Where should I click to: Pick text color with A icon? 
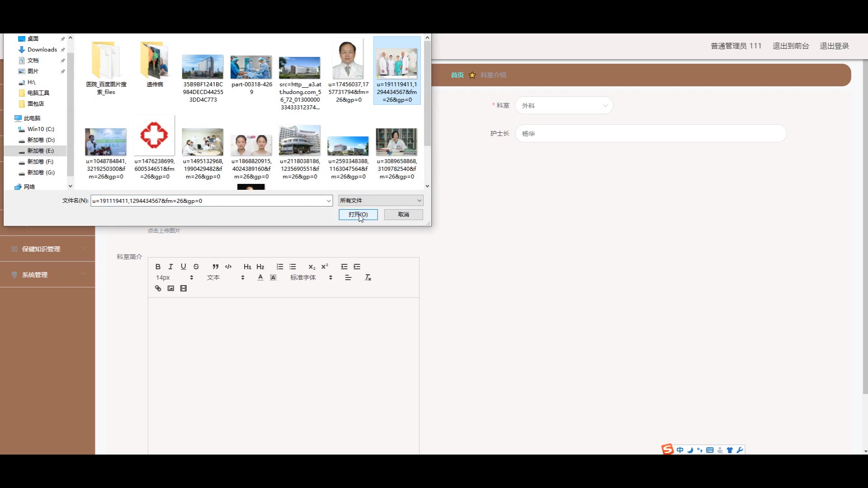(x=260, y=277)
